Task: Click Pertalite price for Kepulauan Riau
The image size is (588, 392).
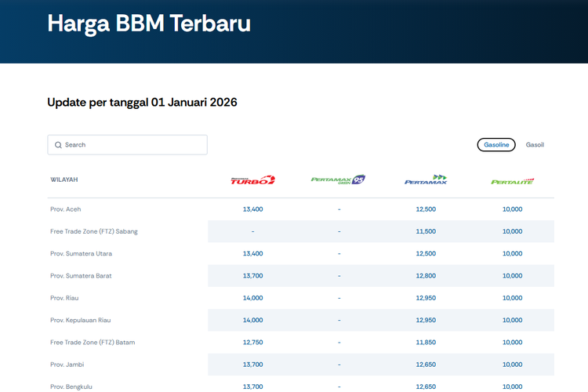Action: [x=512, y=320]
